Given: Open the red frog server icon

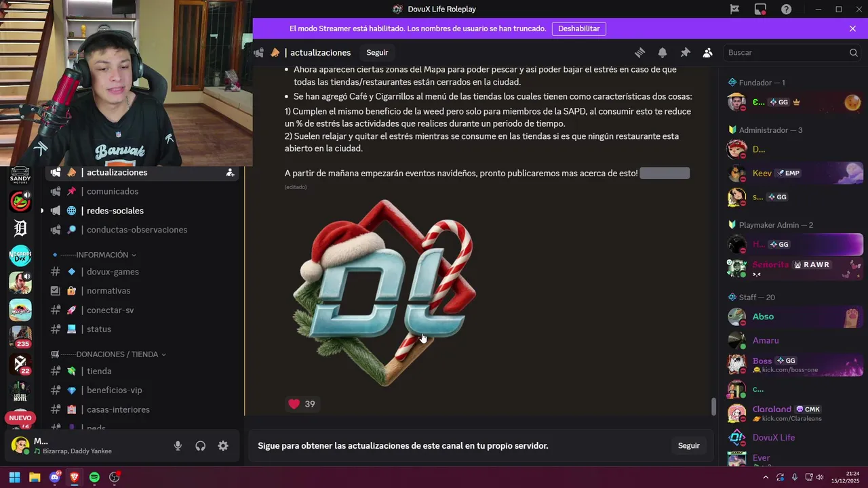Looking at the screenshot, I should tap(20, 201).
